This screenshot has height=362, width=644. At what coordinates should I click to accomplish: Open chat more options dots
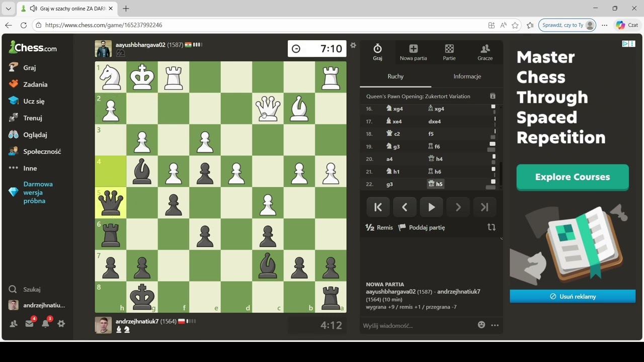click(495, 325)
